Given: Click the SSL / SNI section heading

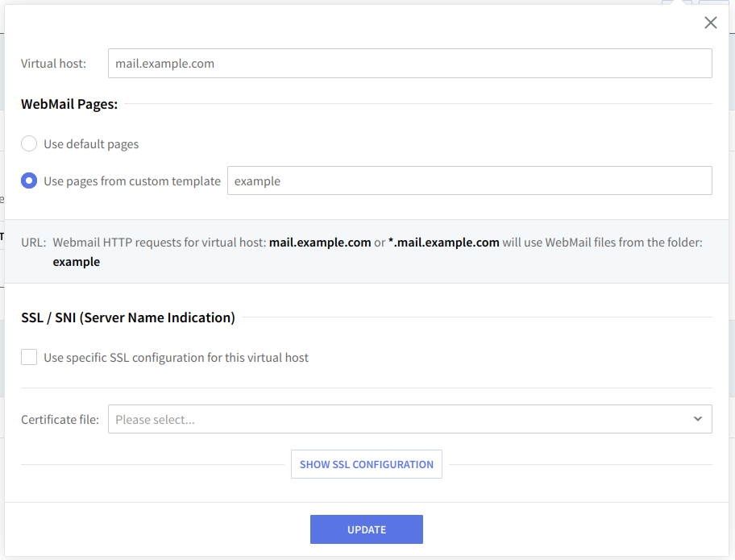Looking at the screenshot, I should point(128,317).
